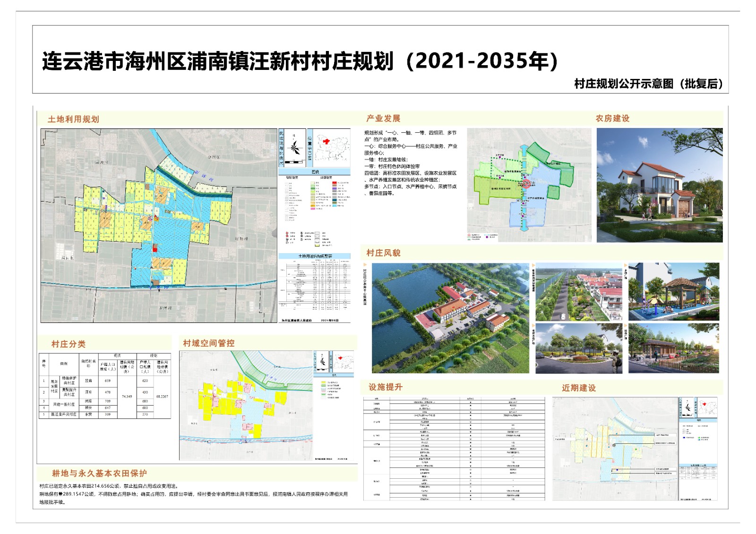Click the scale bar under land use compass
This screenshot has width=756, height=534.
click(x=295, y=162)
